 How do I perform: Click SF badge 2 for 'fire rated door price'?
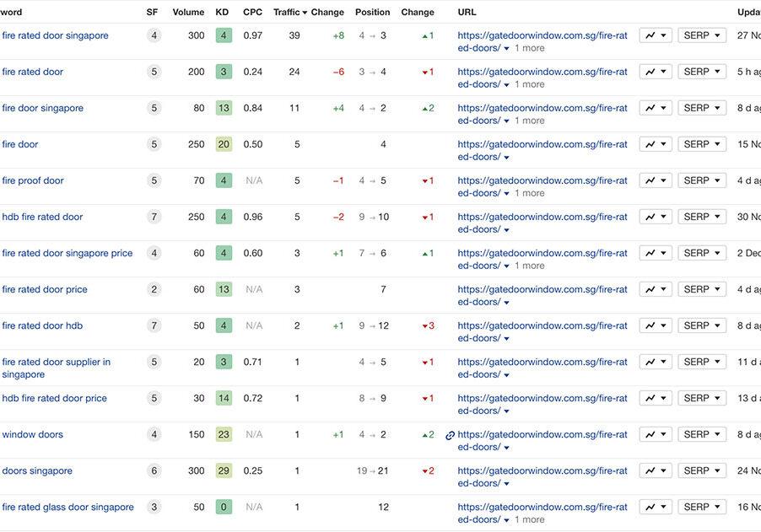point(154,289)
